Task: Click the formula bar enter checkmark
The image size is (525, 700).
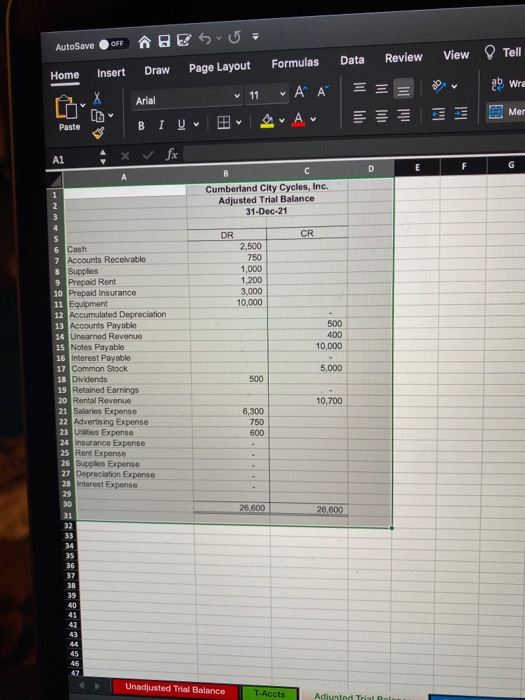Action: pos(148,155)
